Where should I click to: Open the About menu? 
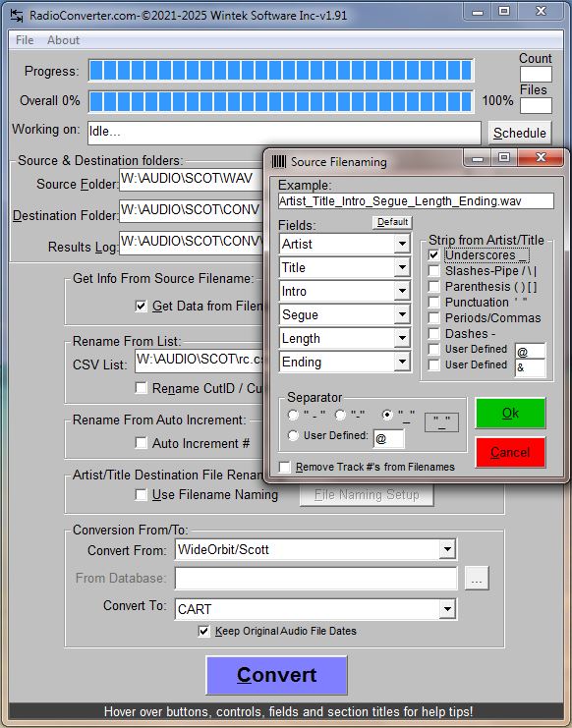pyautogui.click(x=63, y=40)
